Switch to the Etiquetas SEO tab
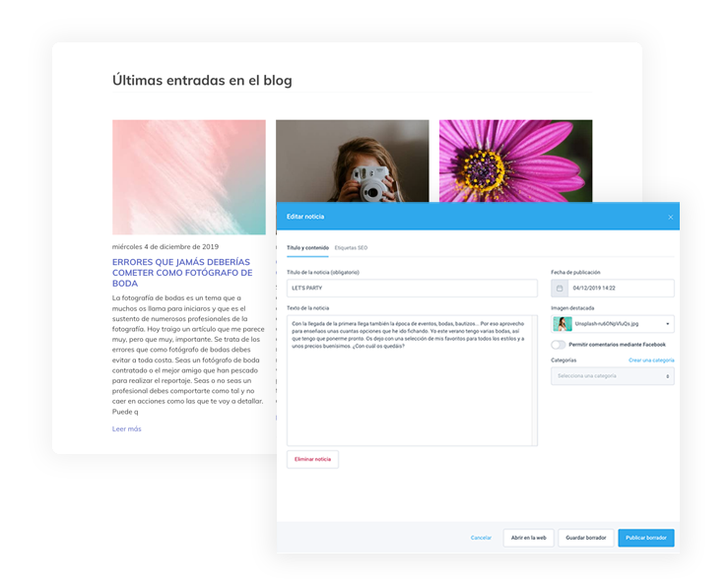Viewport: 728px width, 588px height. (x=351, y=247)
